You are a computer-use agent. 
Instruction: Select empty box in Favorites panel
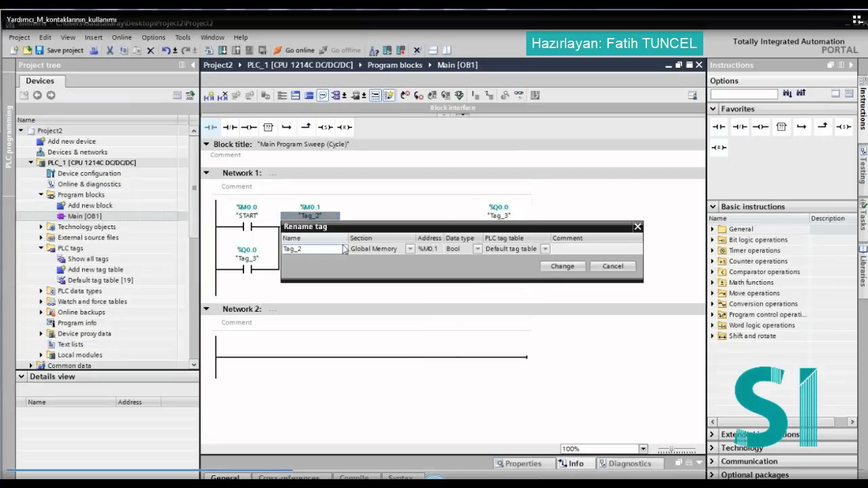[781, 127]
